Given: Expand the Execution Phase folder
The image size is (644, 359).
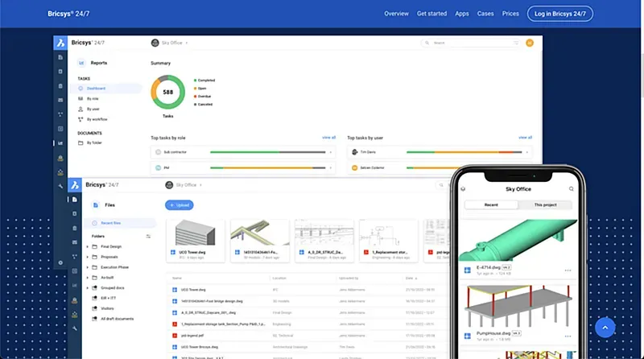Looking at the screenshot, I should (x=87, y=267).
